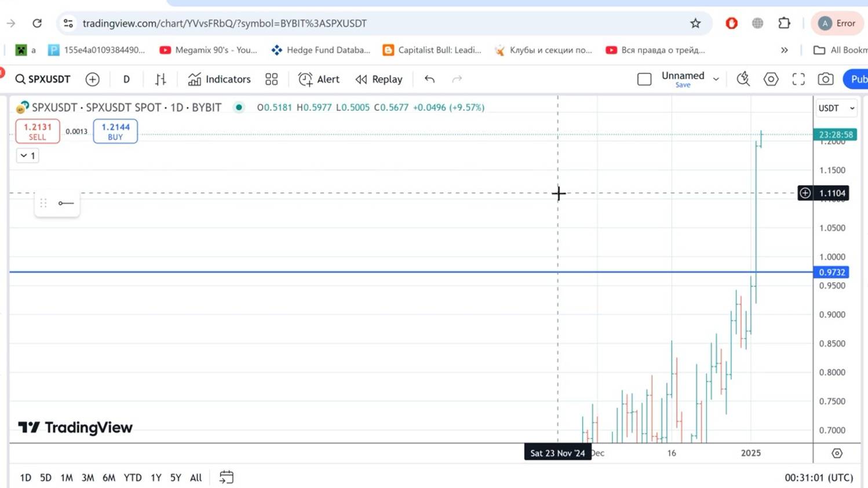Open the 00:31:01 (UTC) timezone menu

pyautogui.click(x=819, y=478)
